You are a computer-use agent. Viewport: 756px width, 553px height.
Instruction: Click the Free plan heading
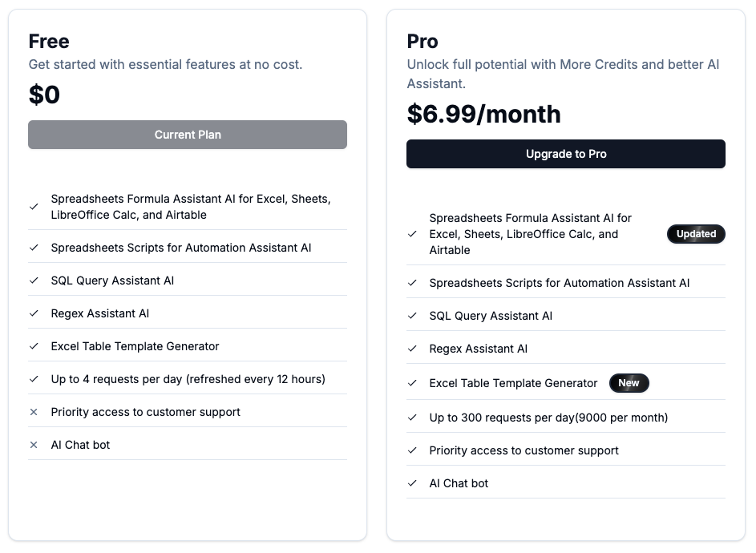(49, 42)
